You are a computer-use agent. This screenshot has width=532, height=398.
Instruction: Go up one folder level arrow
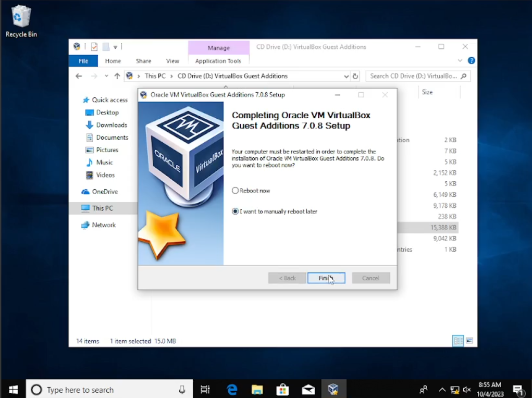(117, 76)
